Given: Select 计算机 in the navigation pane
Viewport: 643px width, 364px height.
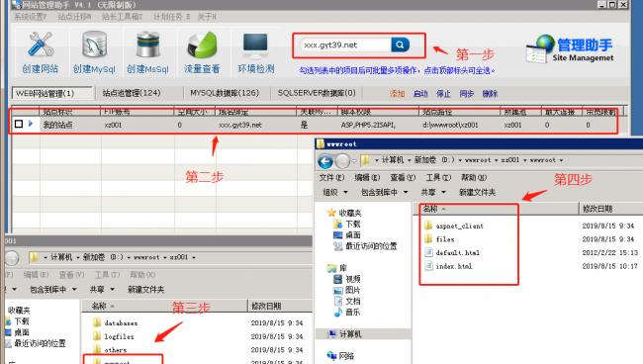Looking at the screenshot, I should tap(344, 334).
